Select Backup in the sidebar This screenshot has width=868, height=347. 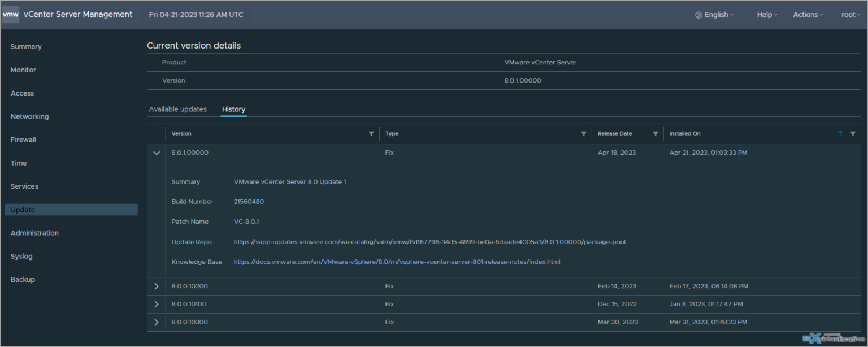tap(23, 279)
